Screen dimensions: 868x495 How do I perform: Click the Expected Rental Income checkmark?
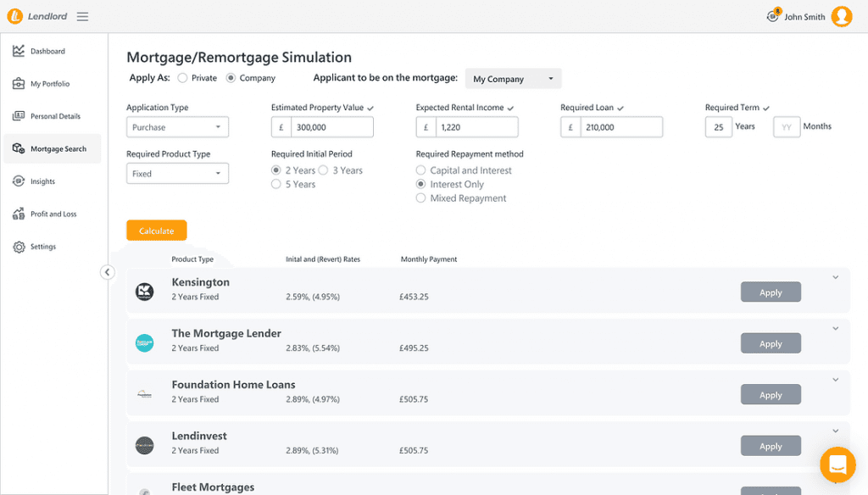coord(510,108)
